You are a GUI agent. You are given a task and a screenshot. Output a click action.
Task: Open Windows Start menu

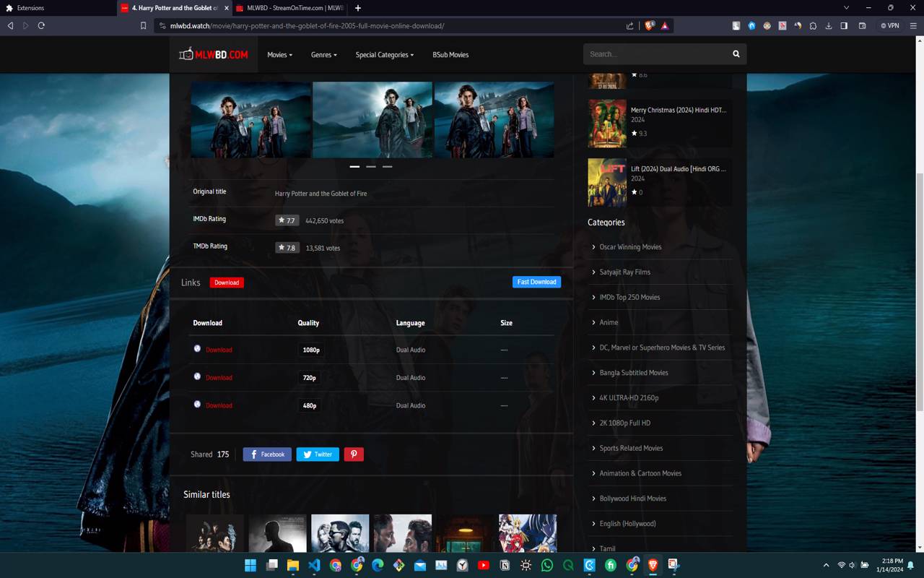pyautogui.click(x=250, y=565)
